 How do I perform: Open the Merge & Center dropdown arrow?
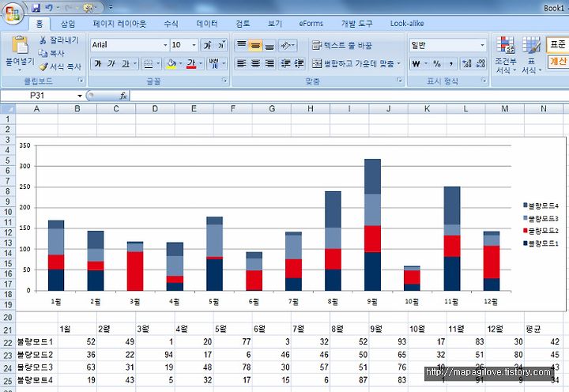click(398, 63)
